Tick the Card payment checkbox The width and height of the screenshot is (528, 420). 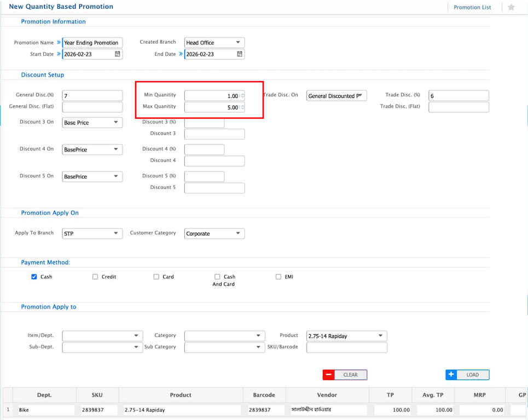(x=156, y=277)
